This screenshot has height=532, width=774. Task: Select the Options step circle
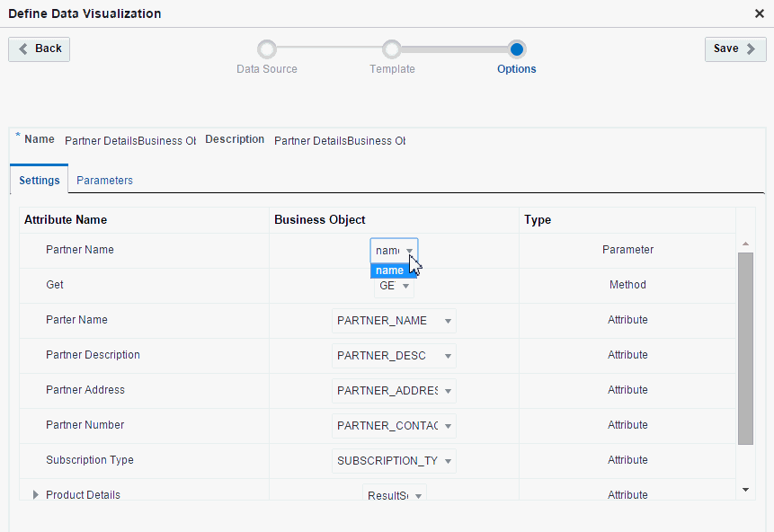pyautogui.click(x=517, y=49)
